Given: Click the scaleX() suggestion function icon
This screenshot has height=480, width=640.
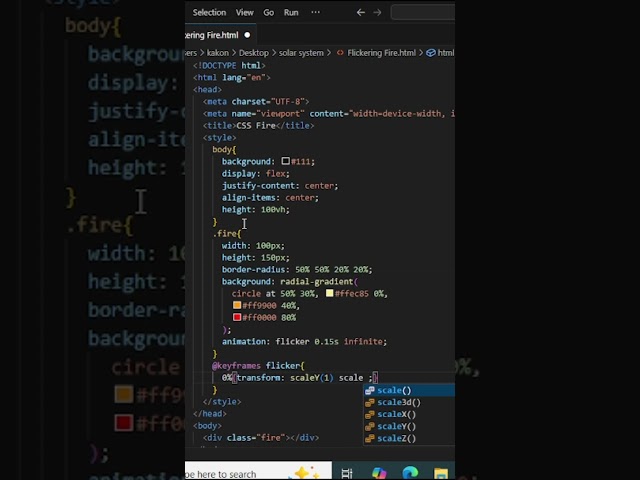Looking at the screenshot, I should click(370, 415).
